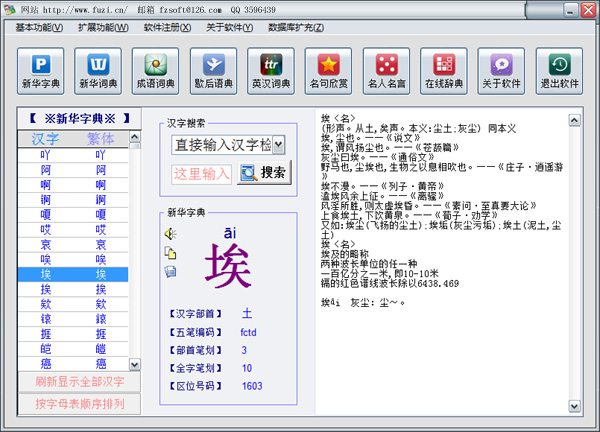The width and height of the screenshot is (600, 432).
Task: Click the large purple 埃 character
Action: (x=228, y=266)
